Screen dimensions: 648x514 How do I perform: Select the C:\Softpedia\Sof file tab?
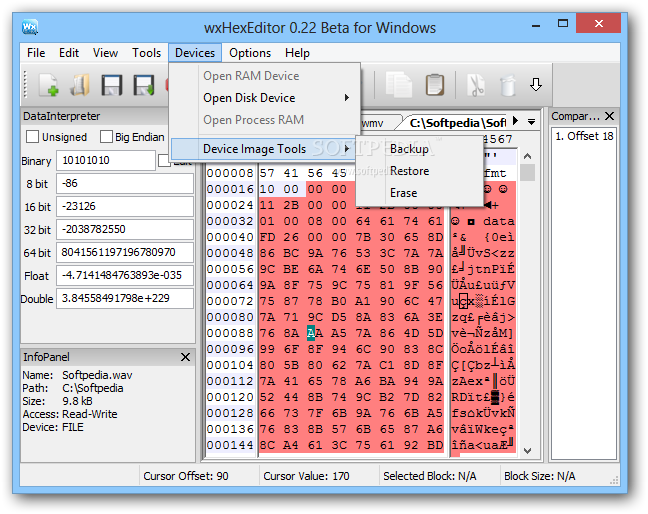457,123
